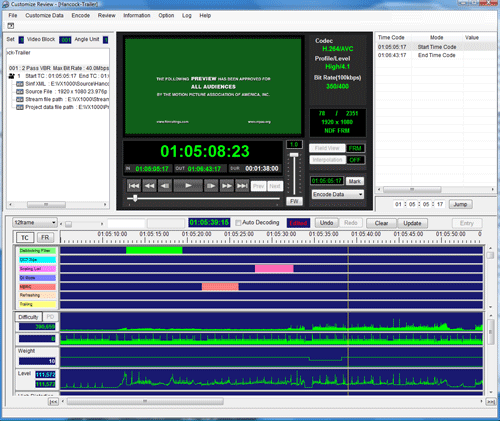Enable the Auto Decoding checkbox

[238, 223]
